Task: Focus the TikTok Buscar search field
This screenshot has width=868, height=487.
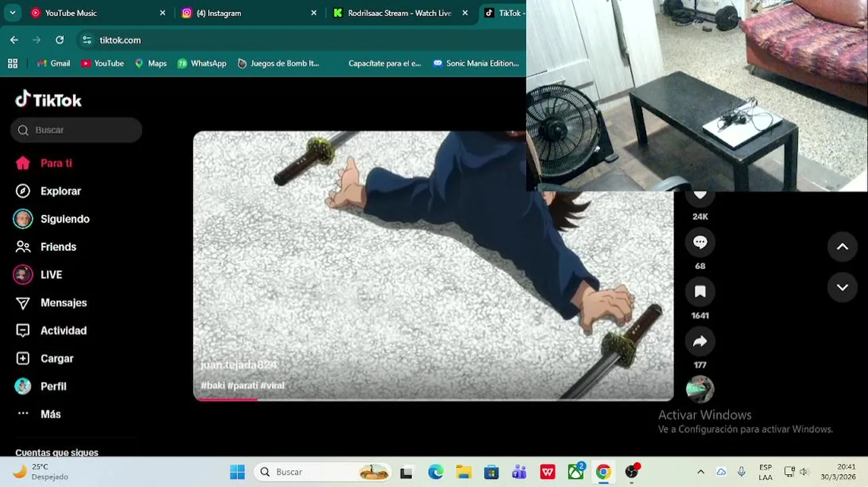Action: [x=76, y=130]
